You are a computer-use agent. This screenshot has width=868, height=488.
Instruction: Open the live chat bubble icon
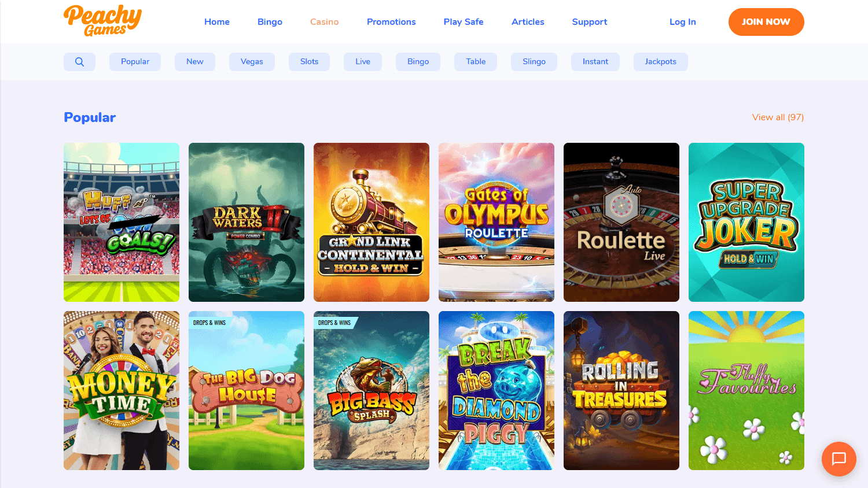839,459
